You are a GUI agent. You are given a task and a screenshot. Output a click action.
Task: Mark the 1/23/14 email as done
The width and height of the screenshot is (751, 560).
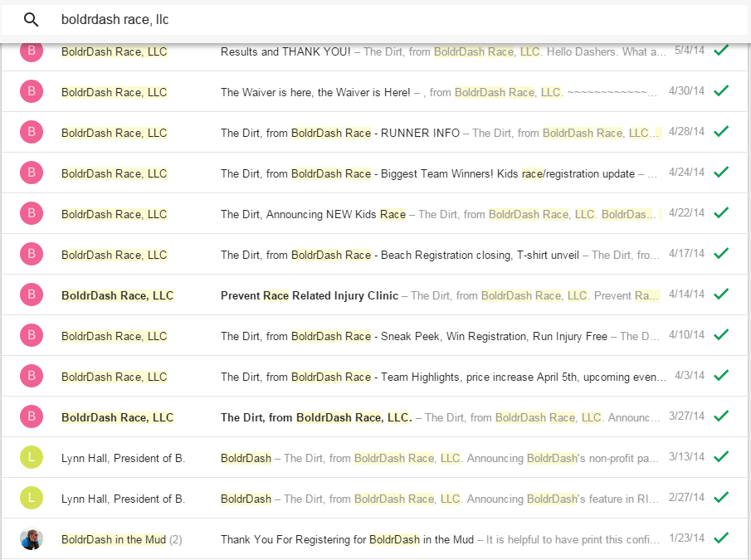pyautogui.click(x=721, y=538)
